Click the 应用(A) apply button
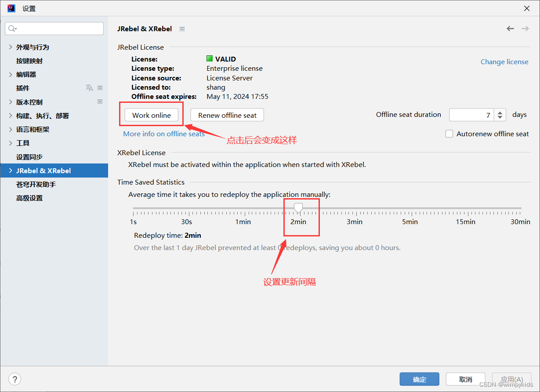This screenshot has width=540, height=392. tap(512, 379)
